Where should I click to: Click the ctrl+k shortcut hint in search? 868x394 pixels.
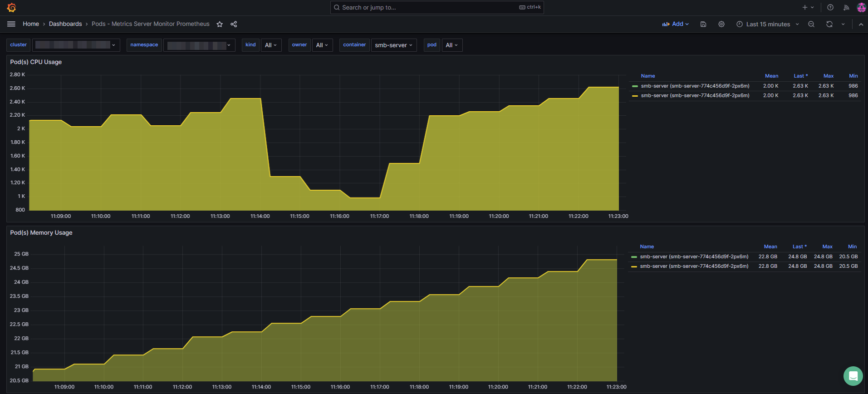530,7
